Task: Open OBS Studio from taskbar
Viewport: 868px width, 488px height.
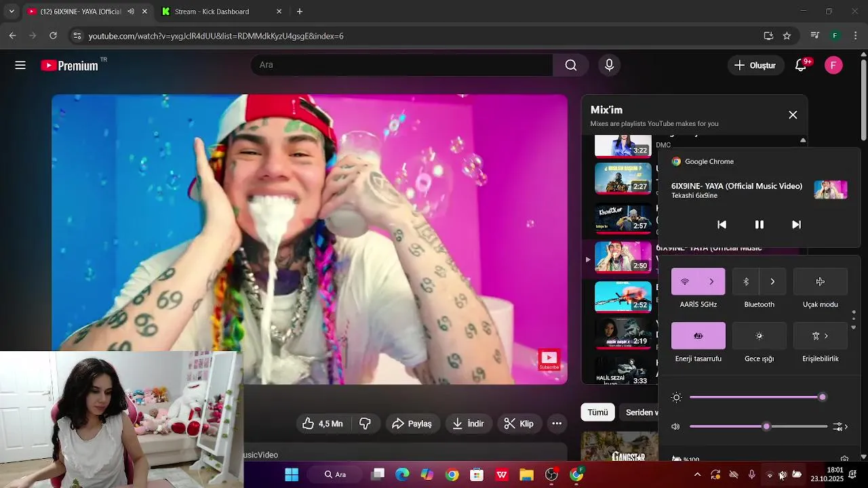Action: pos(551,474)
